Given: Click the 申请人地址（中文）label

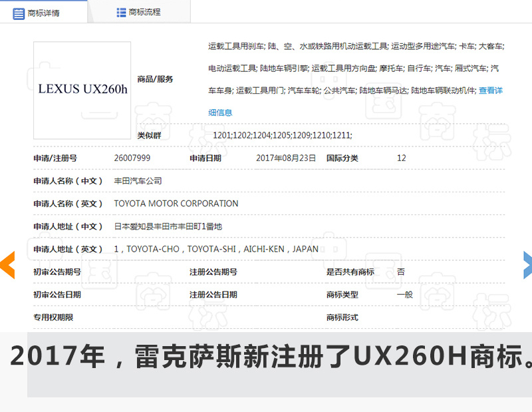Looking at the screenshot, I should point(68,226).
